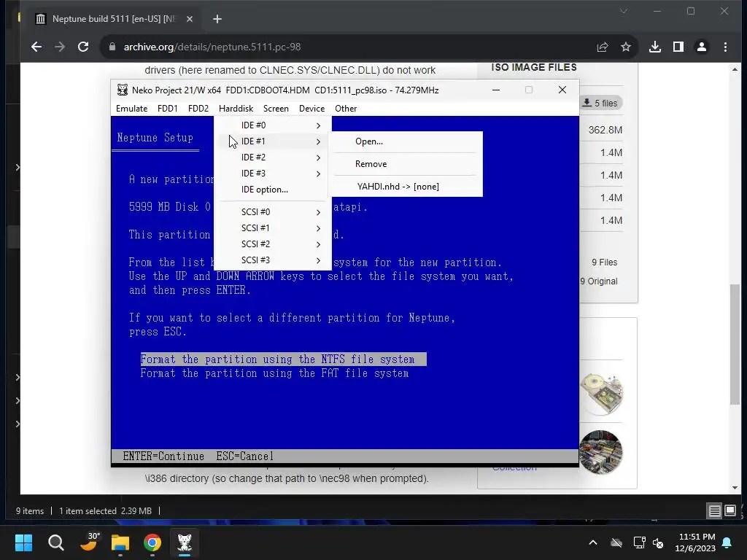
Task: Open the Screen menu
Action: pos(276,109)
